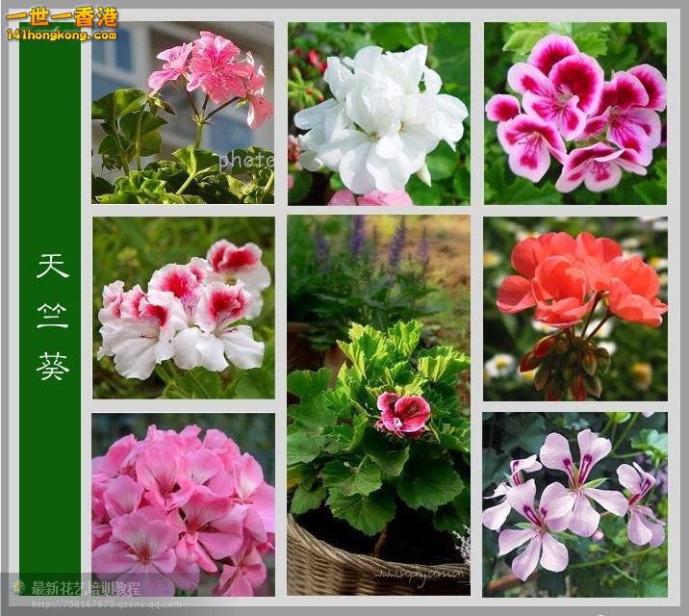Click the single red bloom in the potted plant
This screenshot has height=616, width=689.
click(x=403, y=414)
